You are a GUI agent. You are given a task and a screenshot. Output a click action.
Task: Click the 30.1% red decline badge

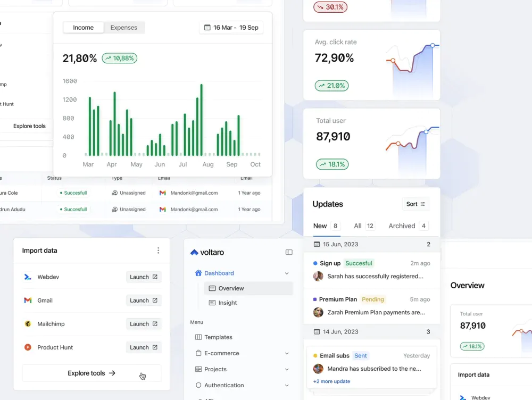(x=330, y=7)
